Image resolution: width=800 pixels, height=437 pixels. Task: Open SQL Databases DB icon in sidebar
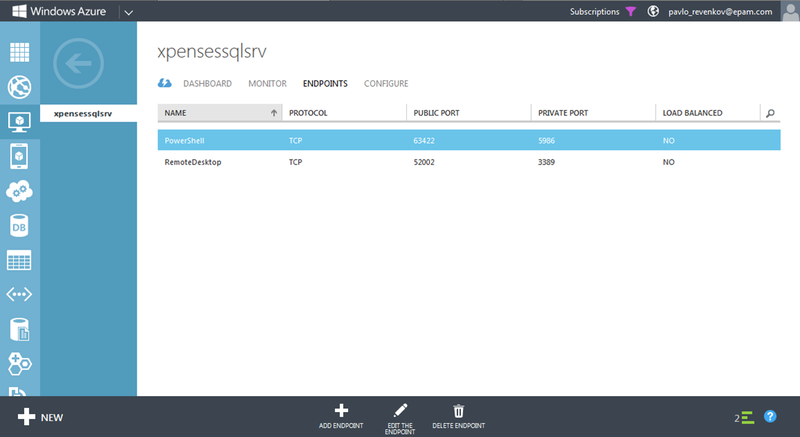pyautogui.click(x=19, y=226)
